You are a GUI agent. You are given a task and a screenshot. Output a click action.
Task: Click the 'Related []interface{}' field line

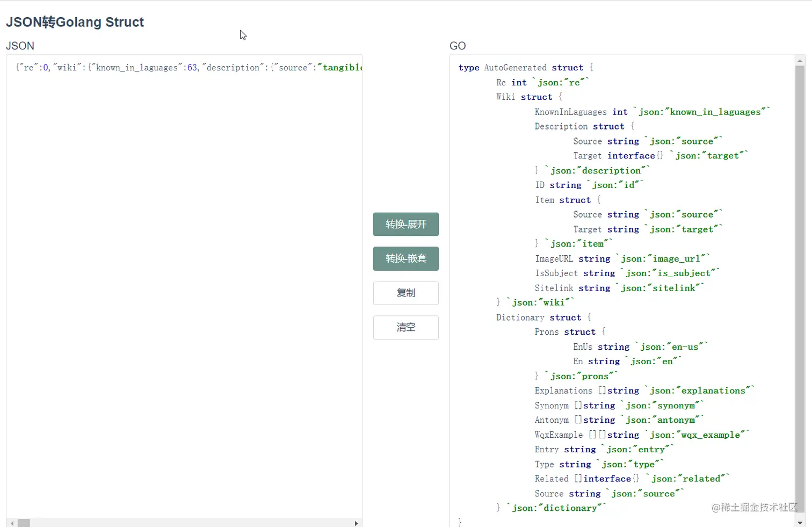632,479
